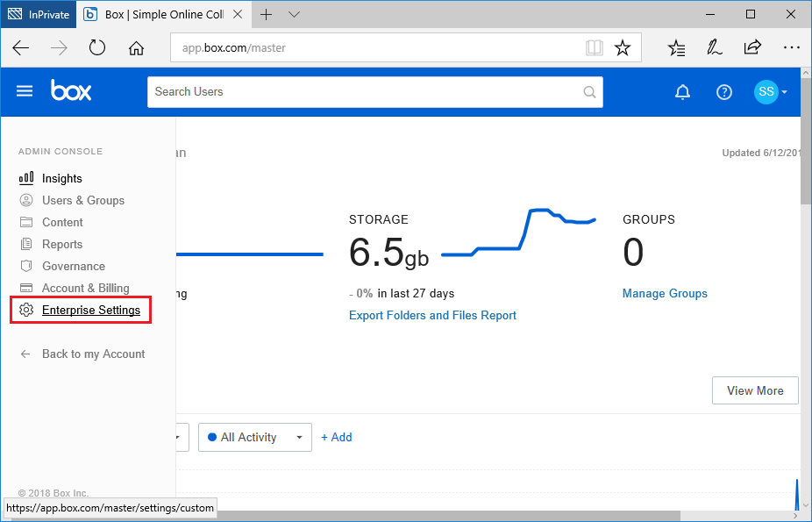Open the user account dropdown arrow
The image size is (812, 522).
pyautogui.click(x=785, y=92)
